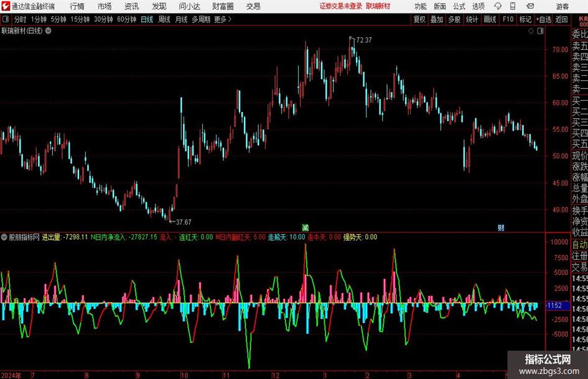Click the 游客 user account label
Screen dimensions: 588x379
point(562,6)
